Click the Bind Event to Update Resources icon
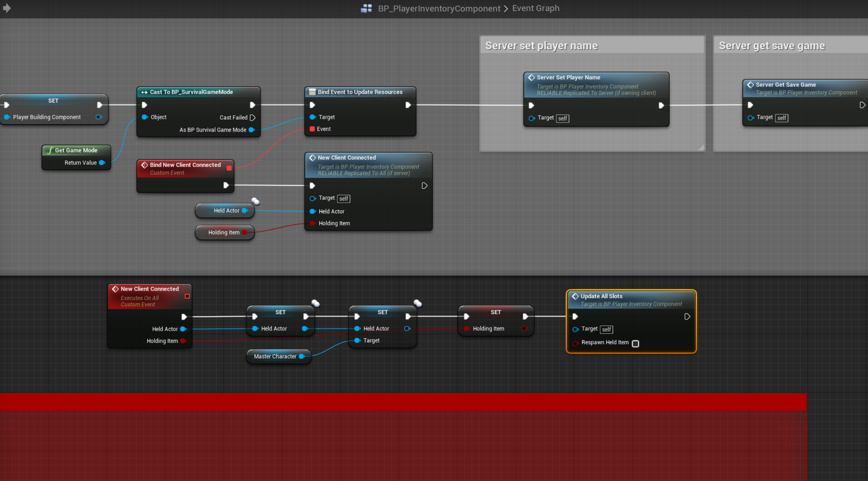The image size is (868, 481). click(x=312, y=92)
